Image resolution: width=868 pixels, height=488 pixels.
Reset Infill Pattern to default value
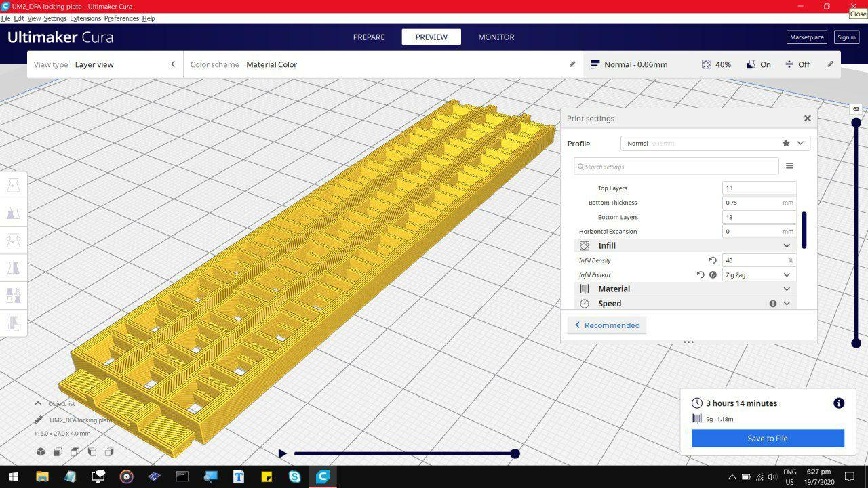click(x=701, y=275)
